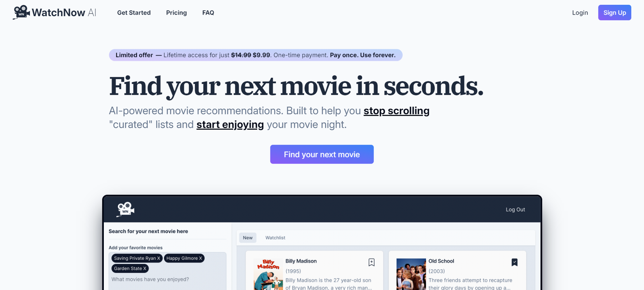Go to the FAQ section
The width and height of the screenshot is (644, 290).
click(208, 13)
